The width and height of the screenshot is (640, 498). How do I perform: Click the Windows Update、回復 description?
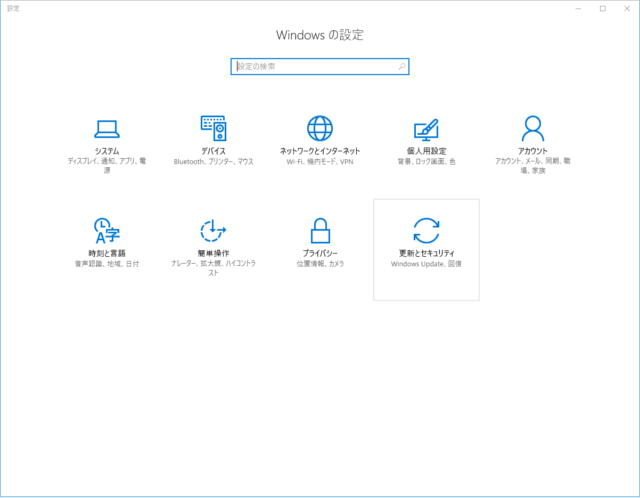click(x=426, y=264)
